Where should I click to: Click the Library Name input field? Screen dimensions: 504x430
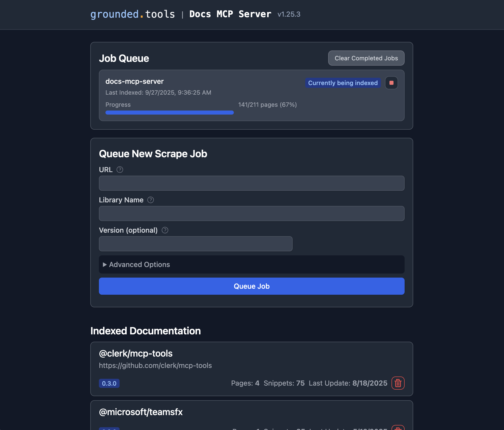tap(251, 213)
